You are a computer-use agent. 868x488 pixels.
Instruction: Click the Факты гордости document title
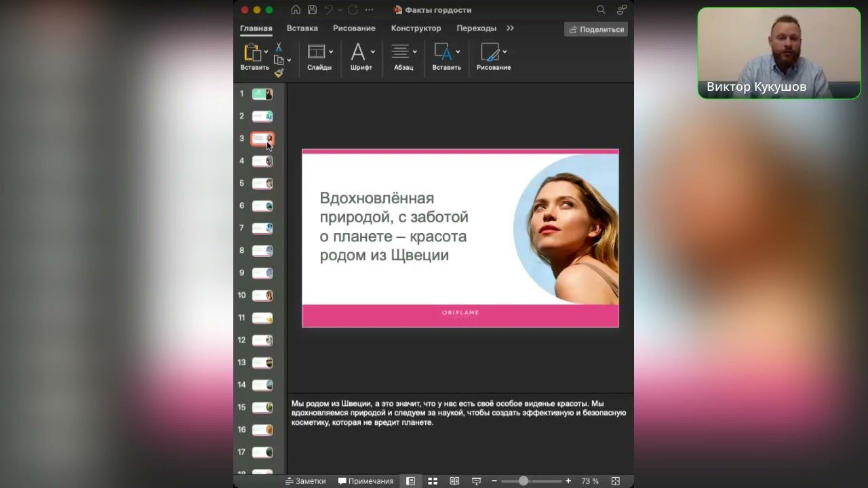[438, 10]
